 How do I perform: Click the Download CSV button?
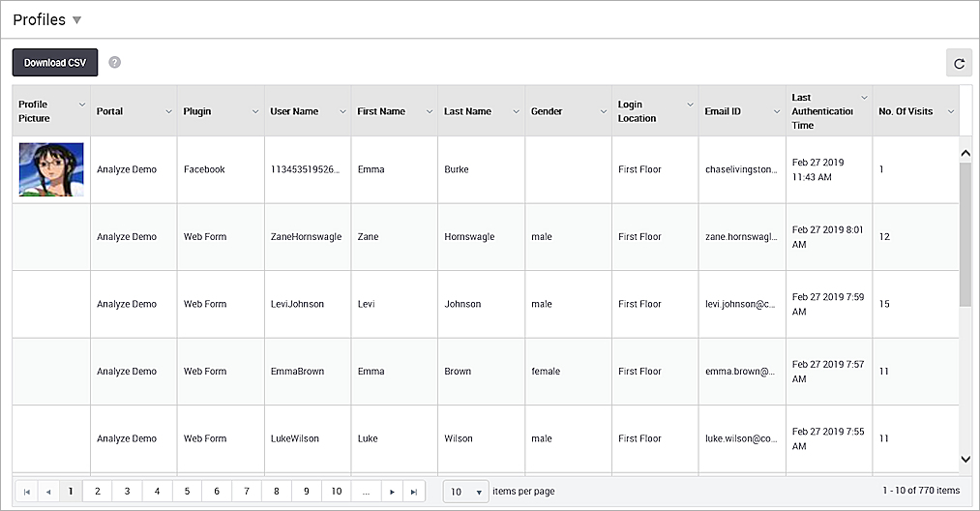[x=55, y=63]
